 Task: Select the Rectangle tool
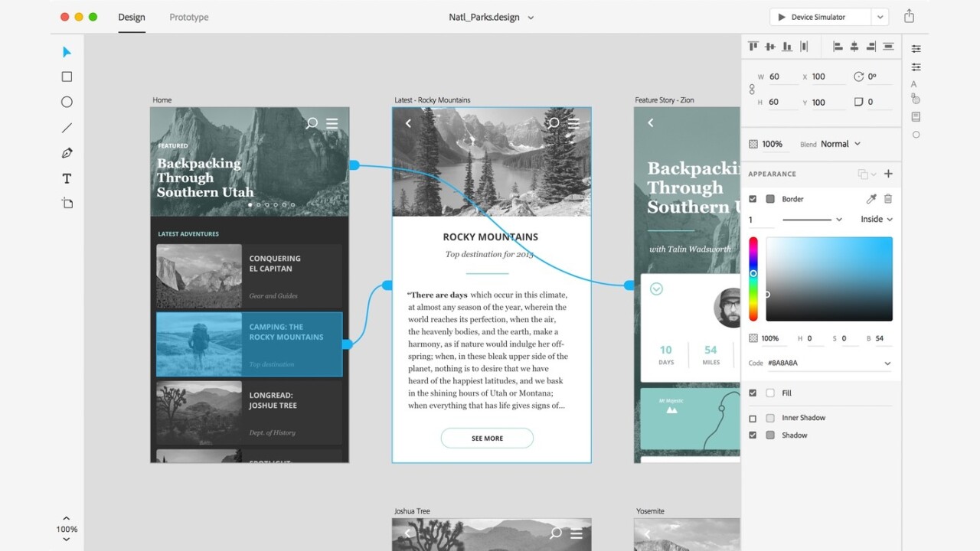pyautogui.click(x=67, y=77)
